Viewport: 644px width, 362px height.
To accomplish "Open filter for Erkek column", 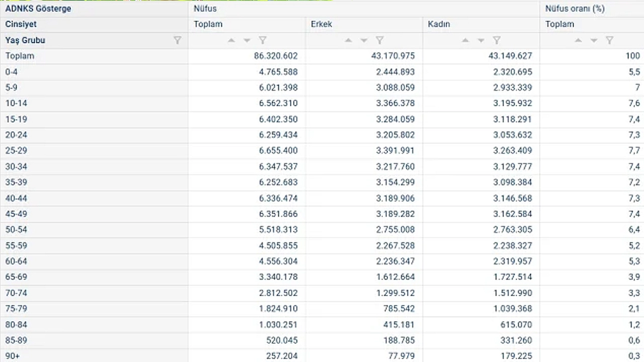I will click(x=380, y=40).
